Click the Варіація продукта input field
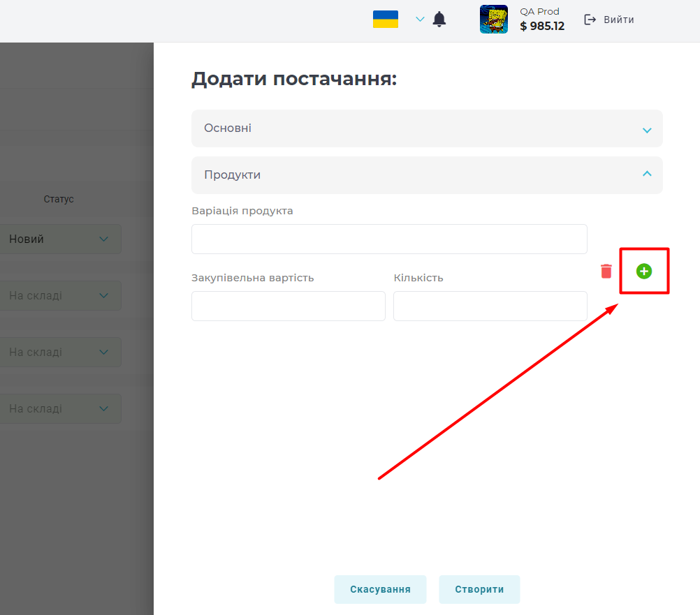This screenshot has height=615, width=700. (x=389, y=239)
